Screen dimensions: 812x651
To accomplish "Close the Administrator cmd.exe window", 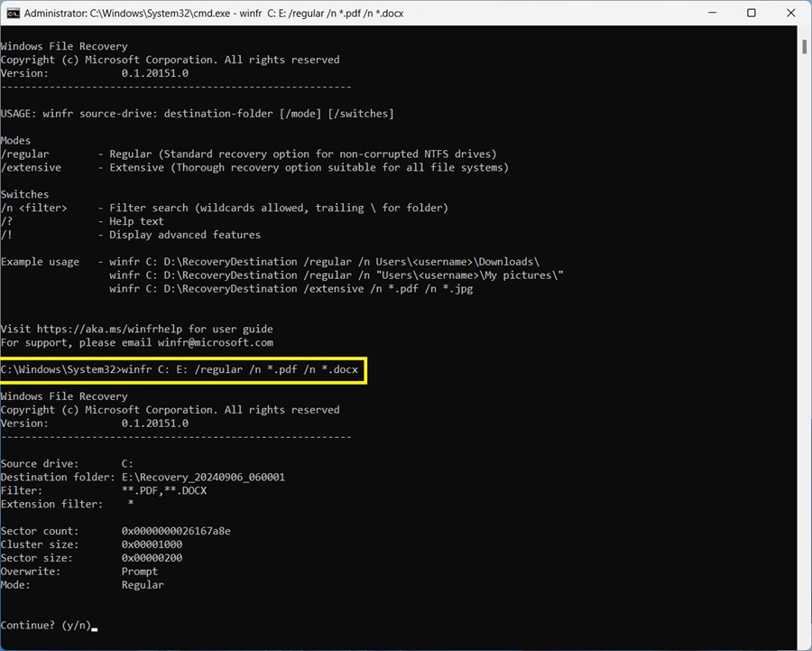I will (x=791, y=14).
